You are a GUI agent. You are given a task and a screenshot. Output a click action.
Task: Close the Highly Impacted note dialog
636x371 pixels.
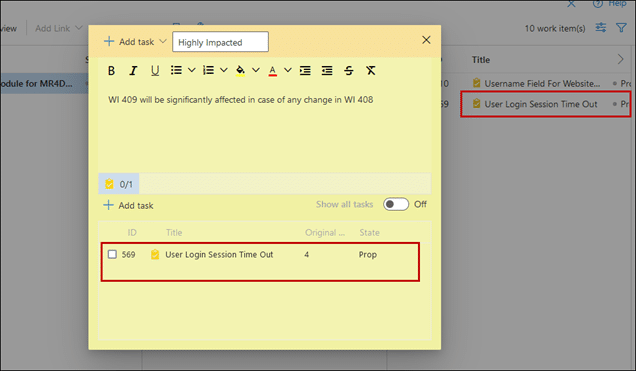[x=426, y=40]
